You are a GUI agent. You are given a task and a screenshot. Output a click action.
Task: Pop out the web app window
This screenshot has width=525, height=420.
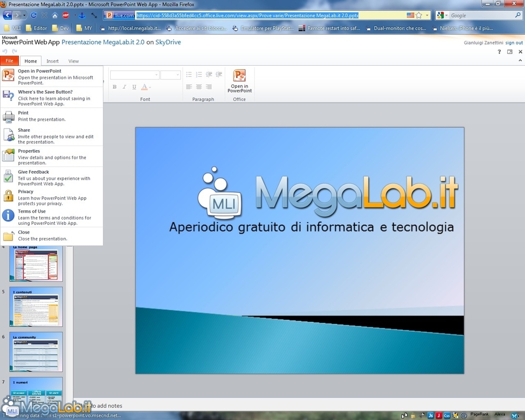[x=510, y=51]
